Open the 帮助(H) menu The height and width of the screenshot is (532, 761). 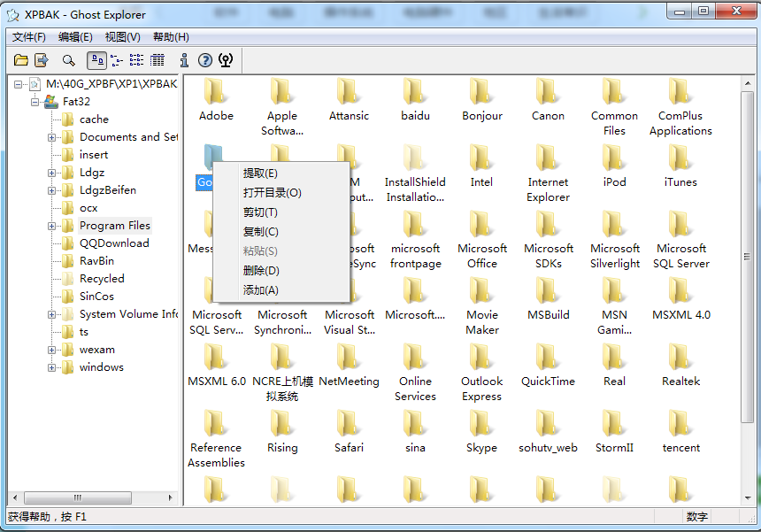tap(171, 37)
